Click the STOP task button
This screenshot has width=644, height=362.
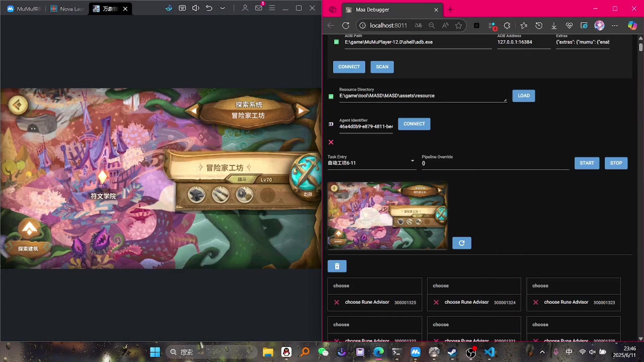[x=616, y=163]
